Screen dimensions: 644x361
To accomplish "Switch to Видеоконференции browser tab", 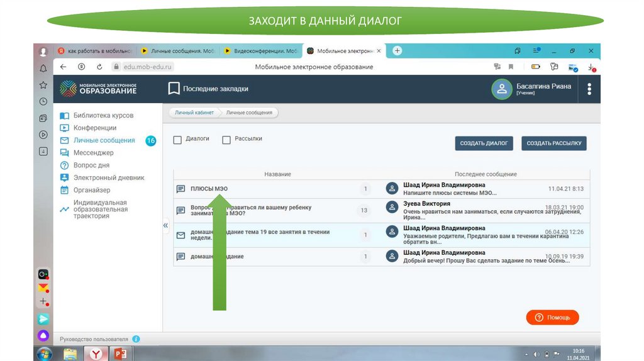I will [261, 51].
